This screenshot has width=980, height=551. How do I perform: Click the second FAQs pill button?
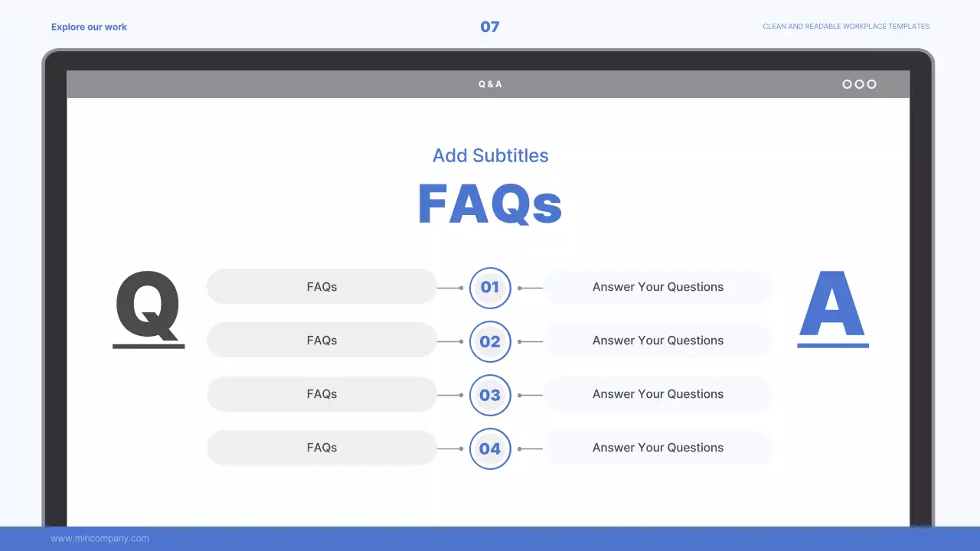(x=322, y=341)
